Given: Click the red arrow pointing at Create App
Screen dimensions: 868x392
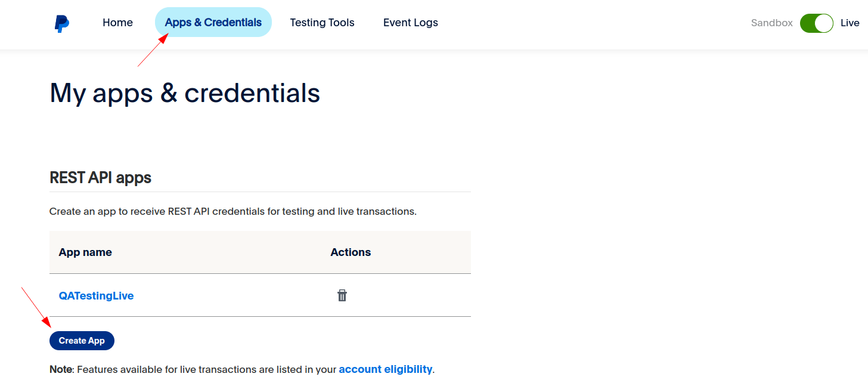Looking at the screenshot, I should 36,307.
